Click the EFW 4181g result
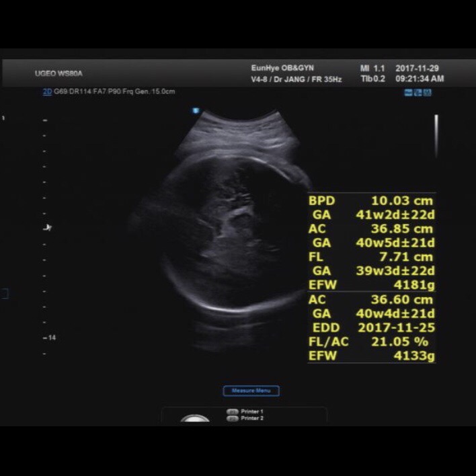Image resolution: width=476 pixels, height=476 pixels. click(x=371, y=285)
